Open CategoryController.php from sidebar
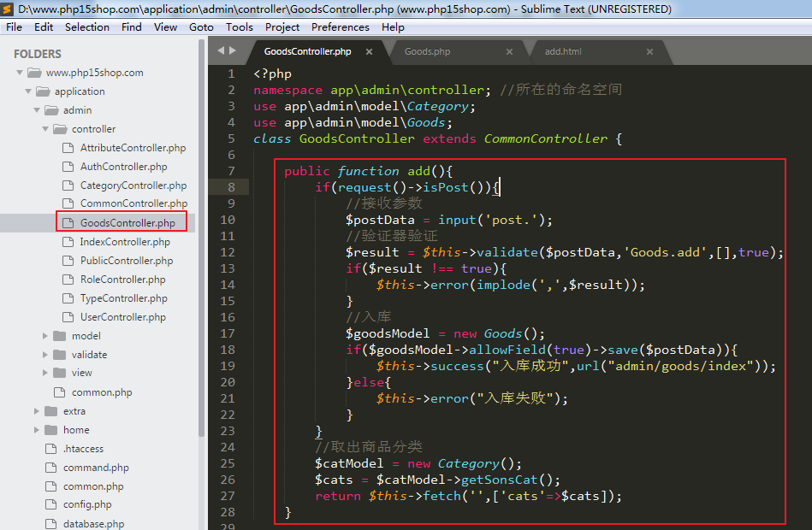Screen dimensions: 812x530 [x=133, y=185]
